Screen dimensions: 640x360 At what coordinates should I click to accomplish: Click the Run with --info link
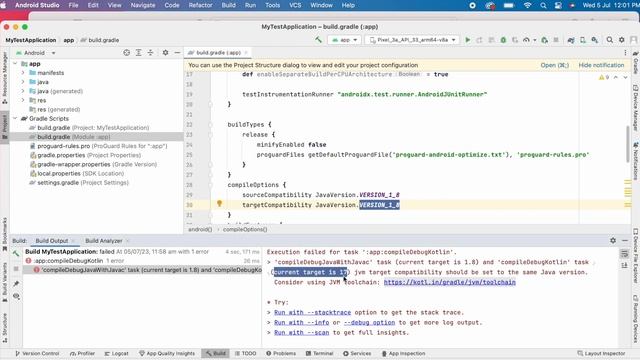[301, 322]
